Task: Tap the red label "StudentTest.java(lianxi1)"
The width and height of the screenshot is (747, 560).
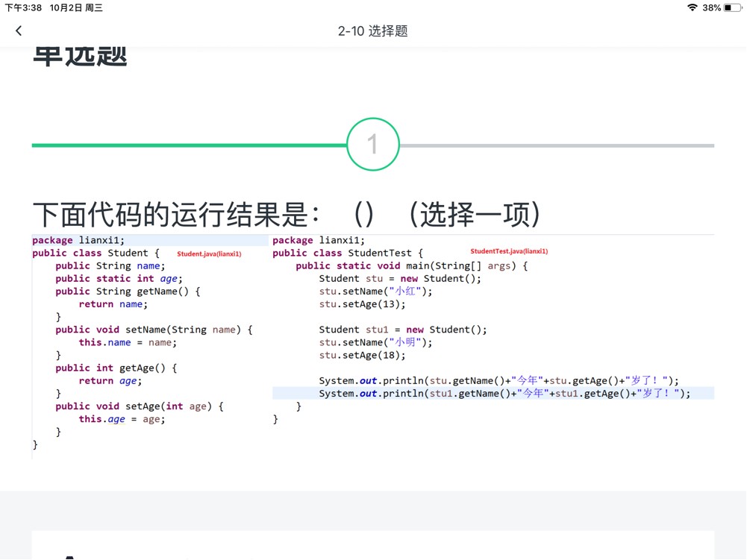Action: [x=509, y=251]
